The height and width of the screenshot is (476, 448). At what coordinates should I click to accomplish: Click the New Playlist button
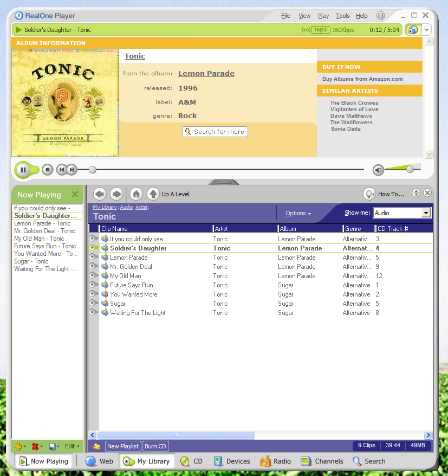tap(123, 446)
